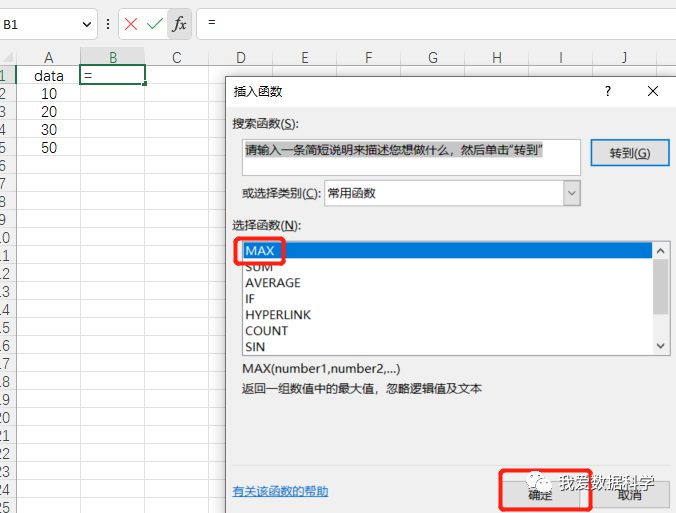Screen dimensions: 676x513
Task: Open the 常用函数 category dropdown
Action: [572, 193]
